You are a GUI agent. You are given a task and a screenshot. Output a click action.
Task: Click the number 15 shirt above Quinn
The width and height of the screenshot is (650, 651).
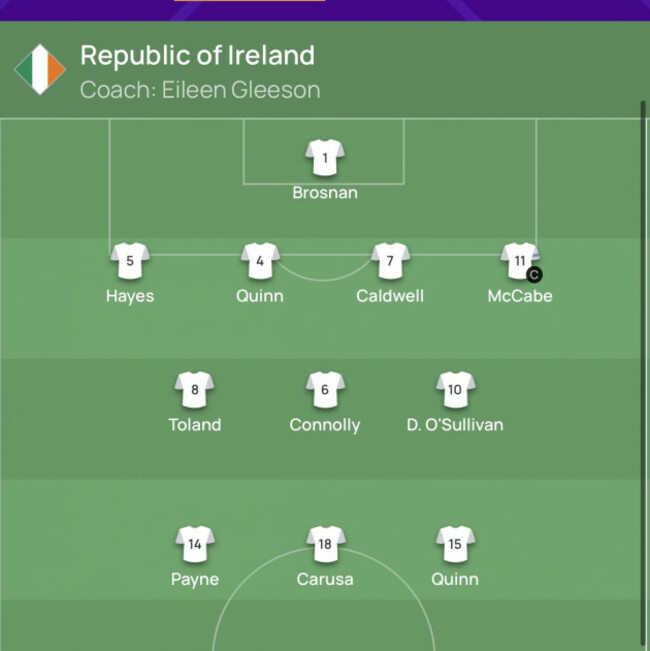455,545
